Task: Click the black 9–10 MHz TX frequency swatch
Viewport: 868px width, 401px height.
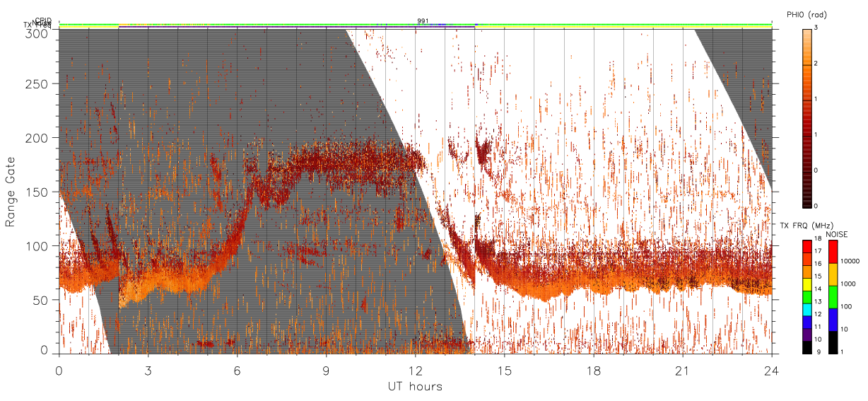Action: coord(807,347)
